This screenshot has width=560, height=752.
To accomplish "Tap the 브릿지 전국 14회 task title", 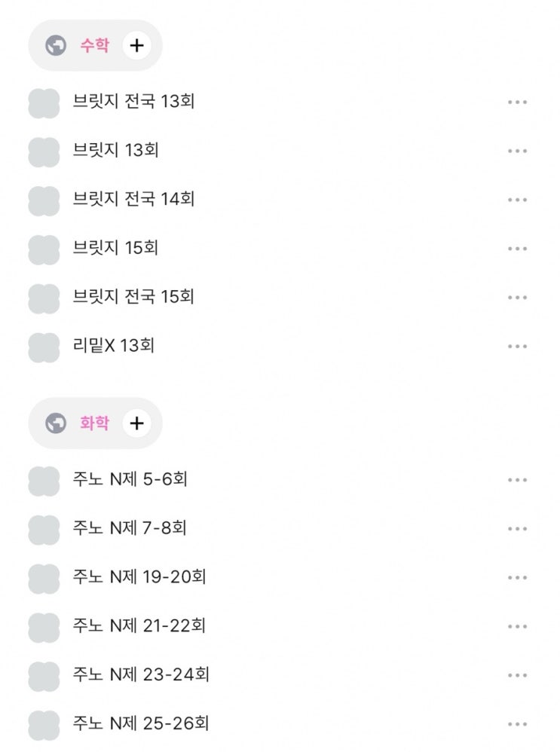I will [x=134, y=200].
